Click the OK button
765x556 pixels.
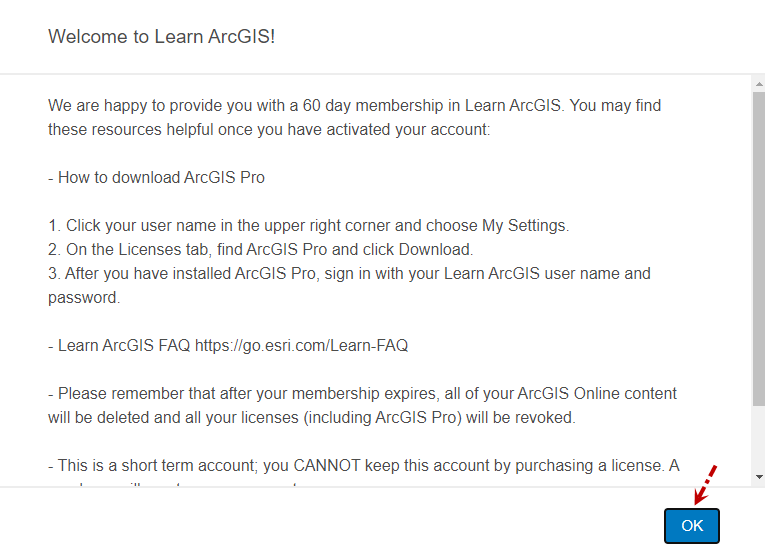[692, 526]
